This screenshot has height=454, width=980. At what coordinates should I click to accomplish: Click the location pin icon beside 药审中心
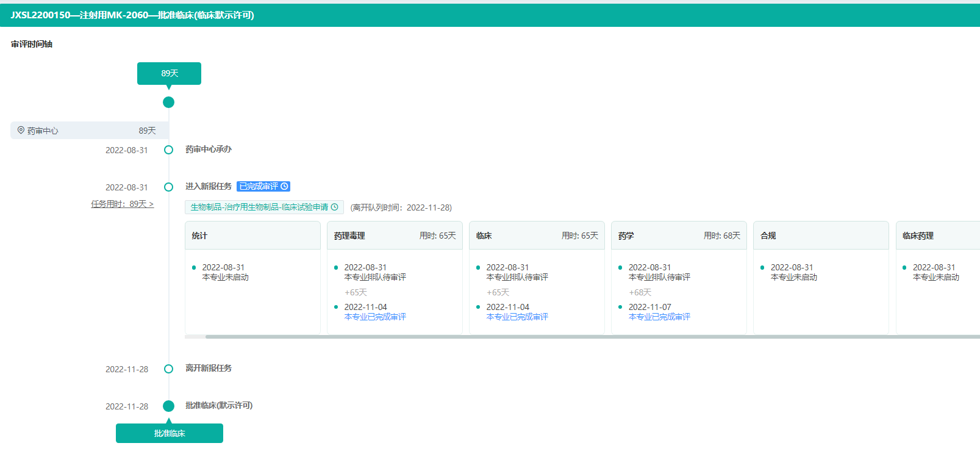click(21, 130)
